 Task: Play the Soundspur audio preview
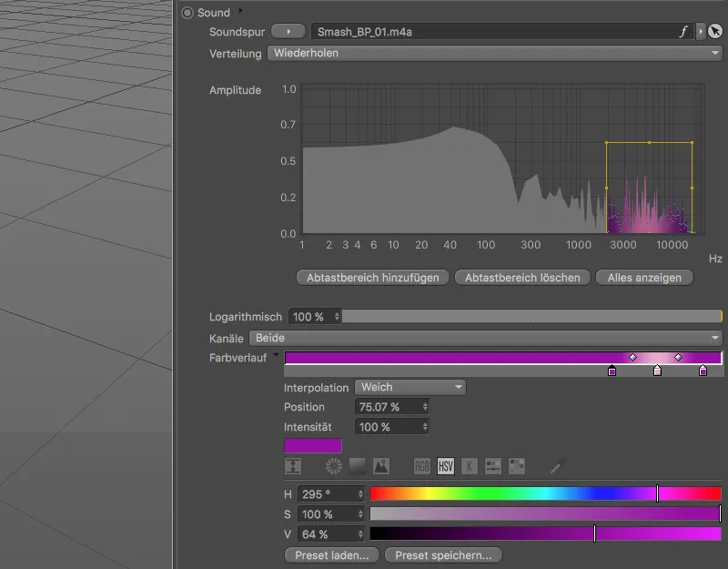(x=288, y=32)
